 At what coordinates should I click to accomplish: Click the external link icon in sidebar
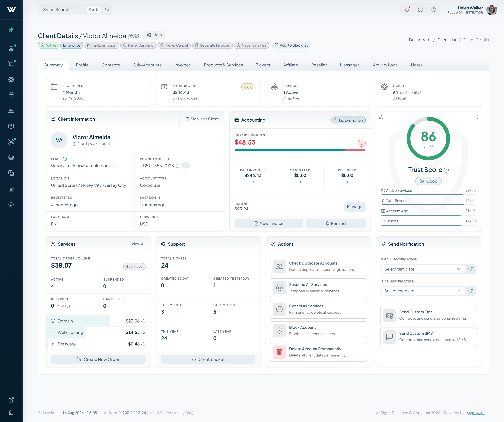tap(11, 400)
